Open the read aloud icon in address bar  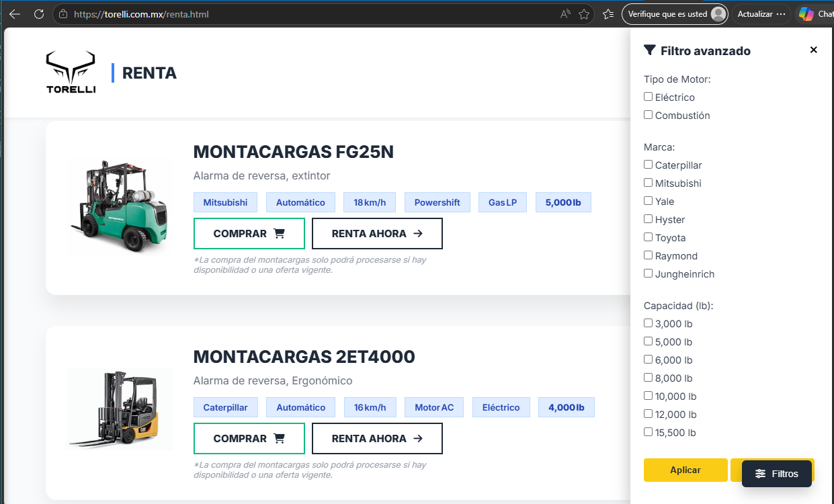point(565,13)
